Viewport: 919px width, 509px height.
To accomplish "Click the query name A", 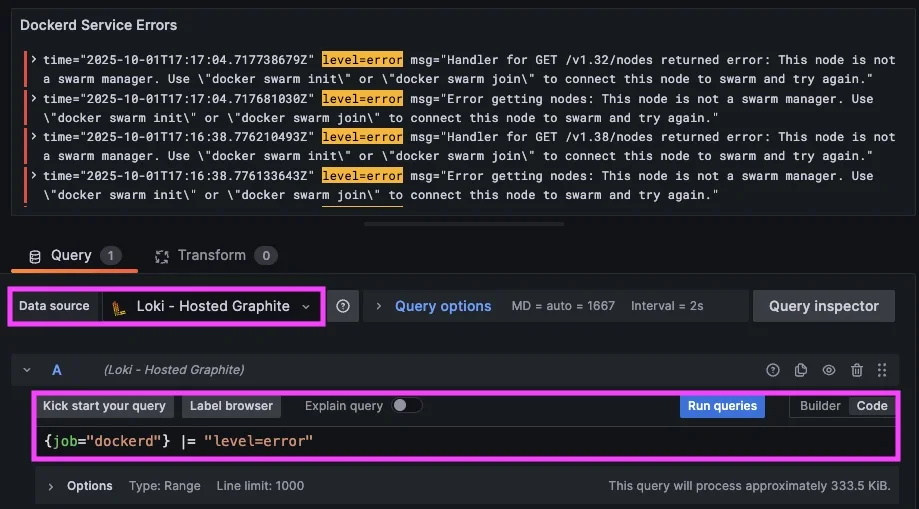I will click(x=57, y=370).
